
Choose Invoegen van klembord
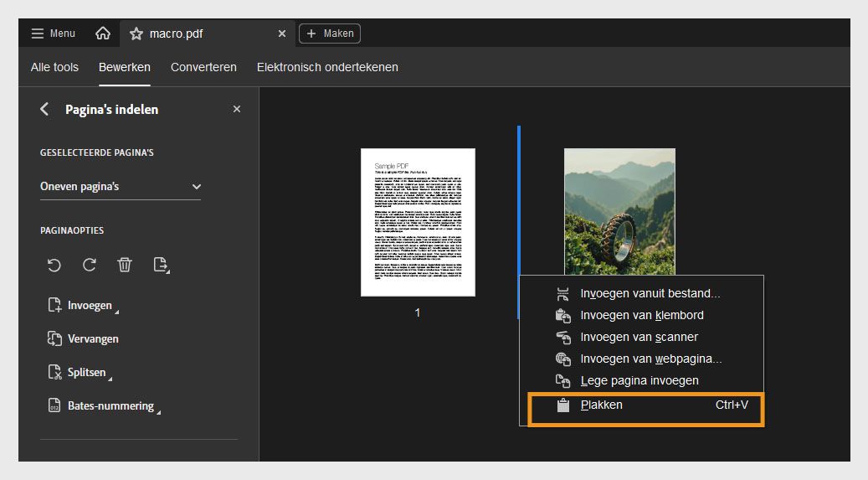[641, 315]
